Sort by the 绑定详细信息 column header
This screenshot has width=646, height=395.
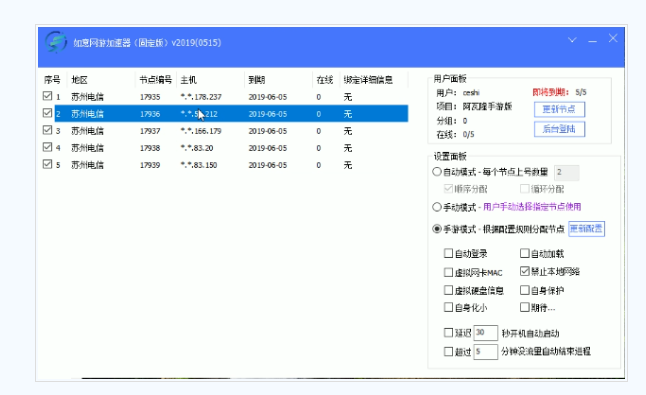point(368,80)
